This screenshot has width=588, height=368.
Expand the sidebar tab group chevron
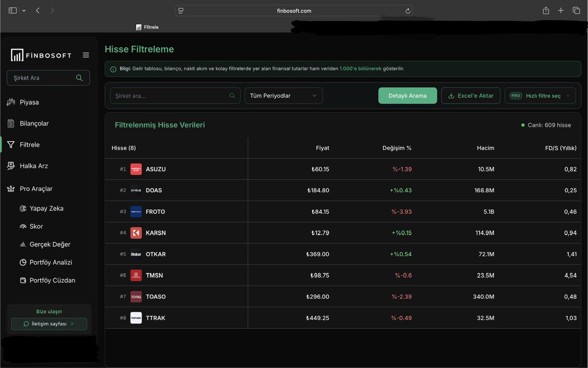pos(24,11)
